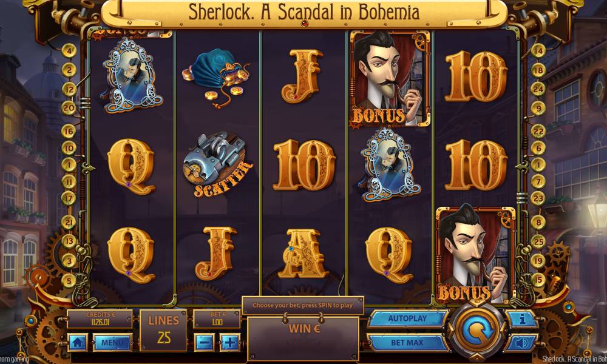The image size is (607, 364).
Task: Select payline number 17 marker
Action: [x=68, y=198]
